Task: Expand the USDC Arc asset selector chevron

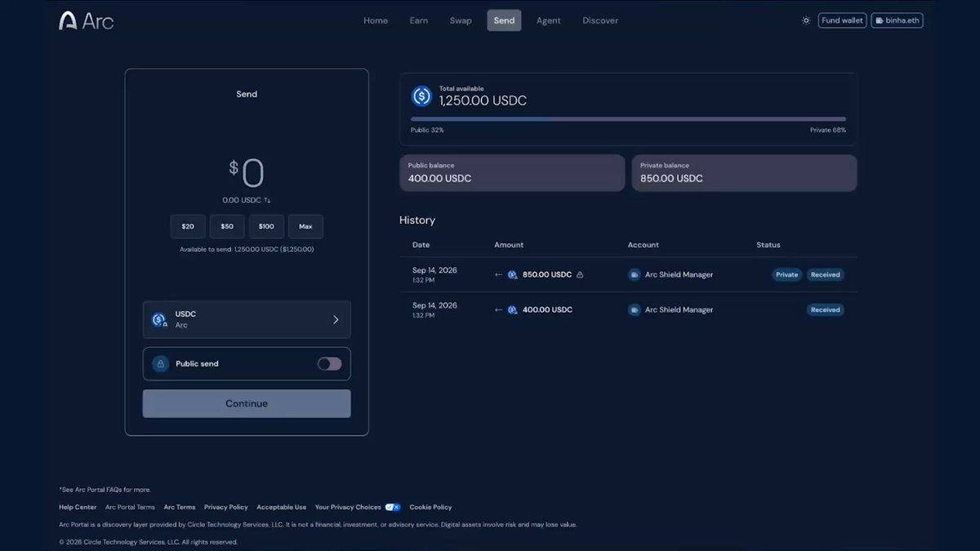Action: pos(336,320)
